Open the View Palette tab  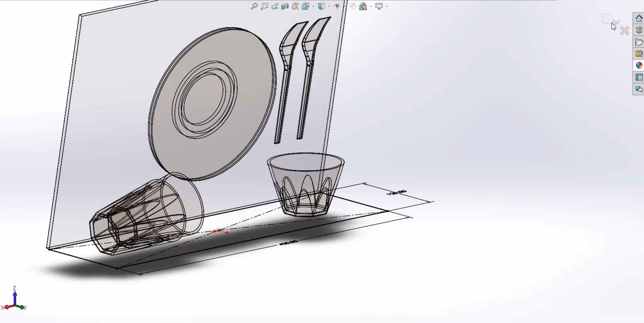[639, 54]
